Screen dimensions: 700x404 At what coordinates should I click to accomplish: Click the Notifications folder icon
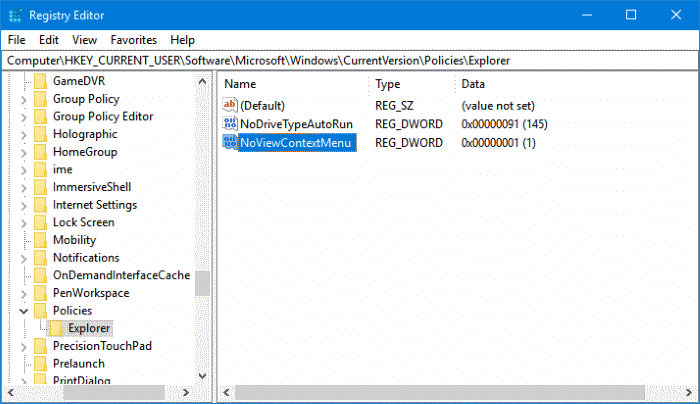tap(40, 258)
